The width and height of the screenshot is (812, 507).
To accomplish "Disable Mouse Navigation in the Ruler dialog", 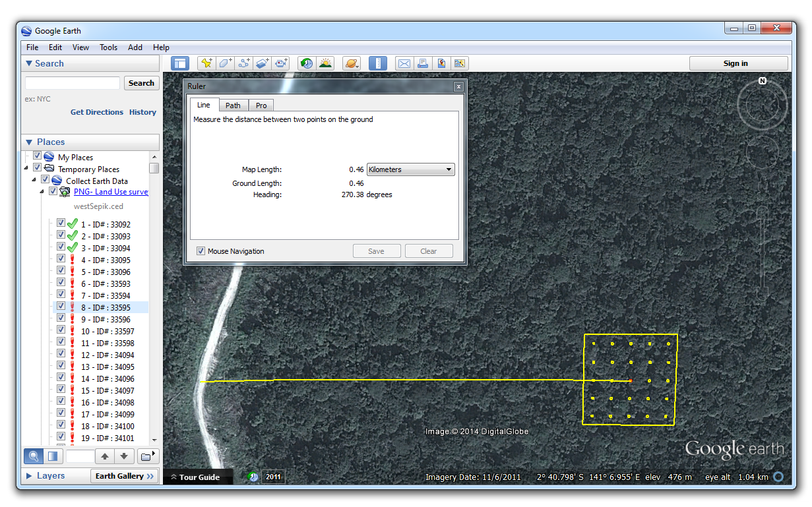I will (200, 251).
